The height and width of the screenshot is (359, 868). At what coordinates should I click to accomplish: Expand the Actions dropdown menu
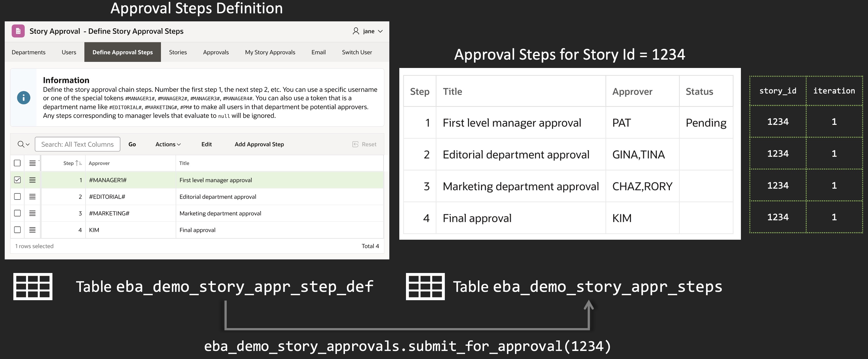point(168,144)
